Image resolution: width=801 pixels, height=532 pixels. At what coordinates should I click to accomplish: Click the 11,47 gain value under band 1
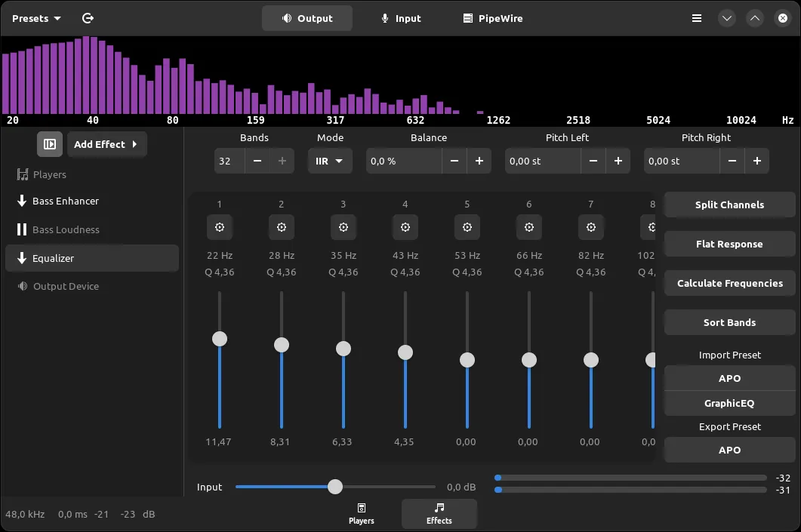pos(219,442)
